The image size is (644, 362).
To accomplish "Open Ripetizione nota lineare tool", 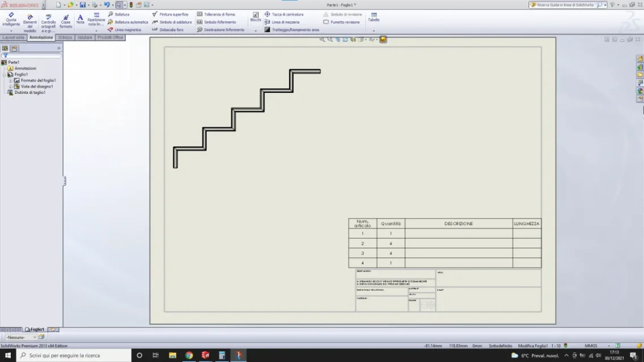I will 96,19.
